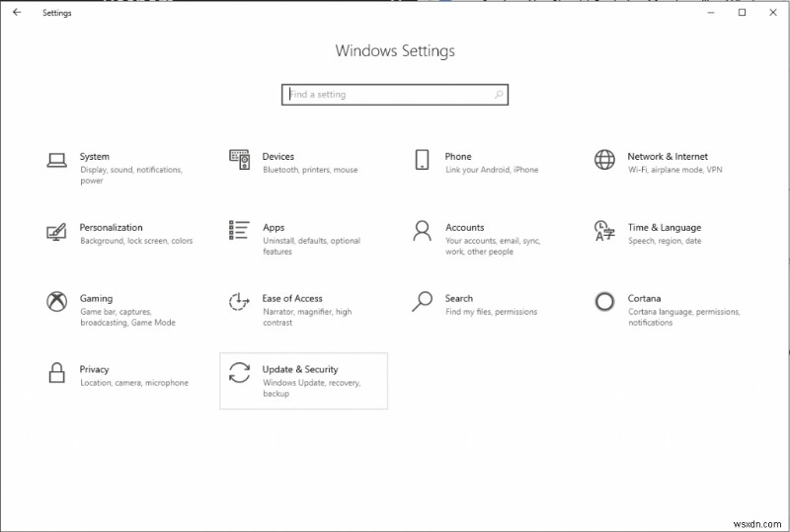Viewport: 790px width, 532px height.
Task: Click the Cortana circle icon
Action: (604, 302)
